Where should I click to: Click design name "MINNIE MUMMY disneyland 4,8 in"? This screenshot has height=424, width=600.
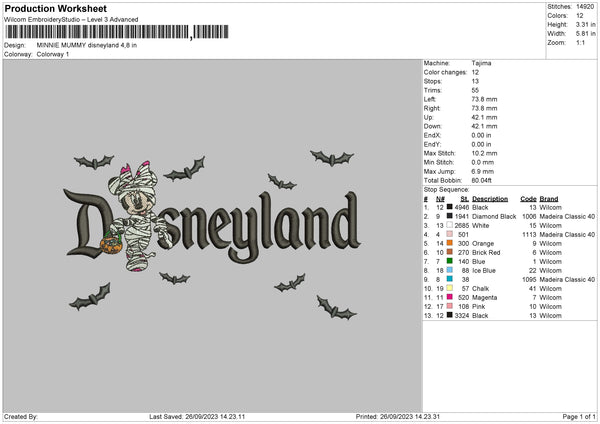[86, 45]
